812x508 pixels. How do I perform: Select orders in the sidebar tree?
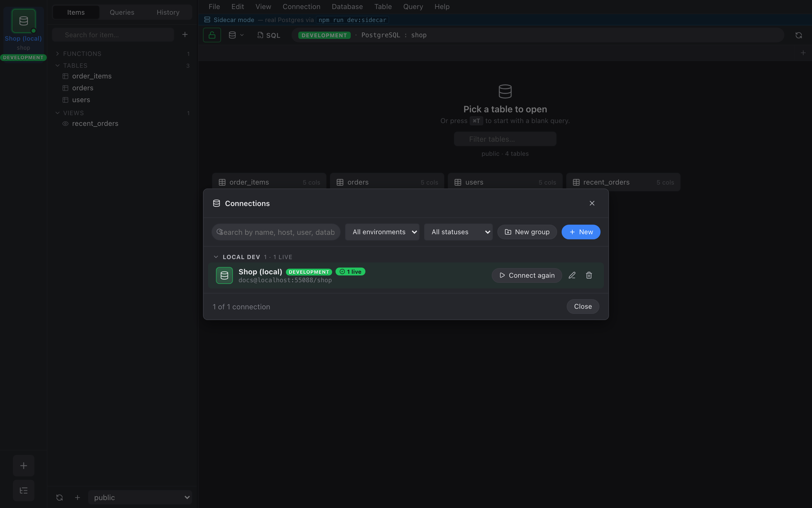pyautogui.click(x=122, y=88)
